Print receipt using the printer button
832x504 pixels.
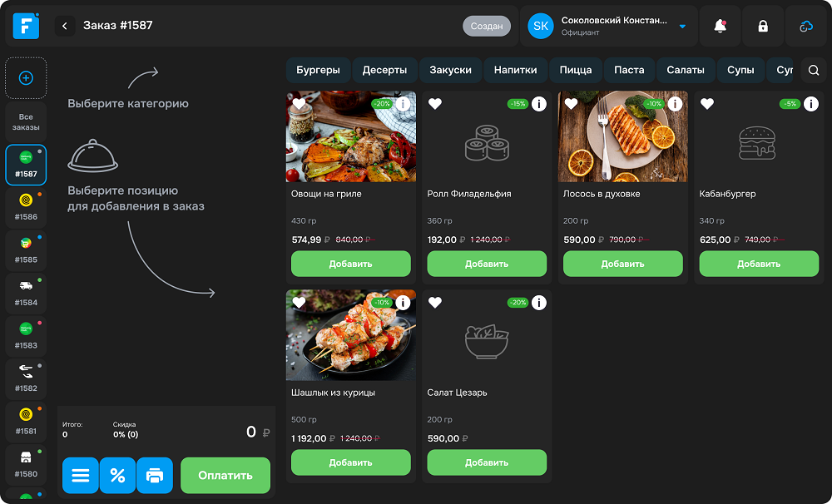(155, 476)
